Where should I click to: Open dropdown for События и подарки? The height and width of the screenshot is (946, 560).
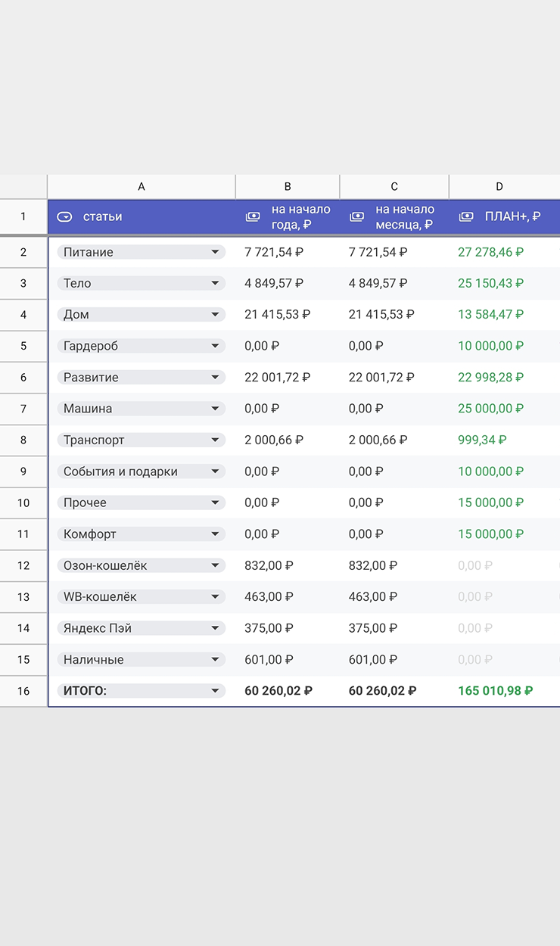click(x=215, y=471)
